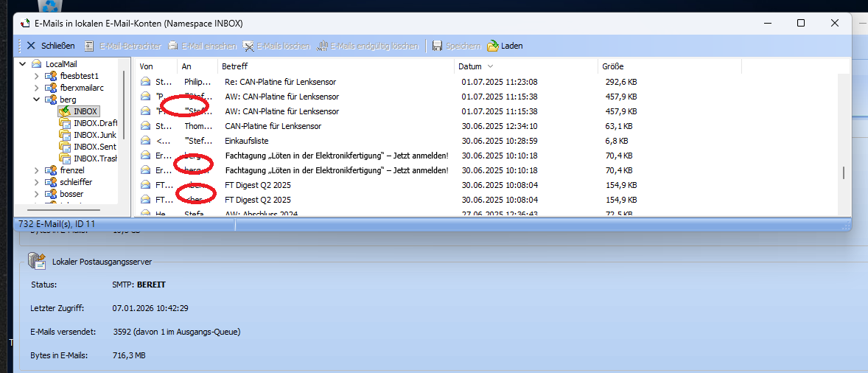Sort by the Größe column header
Screen dimensions: 868x373
671,66
